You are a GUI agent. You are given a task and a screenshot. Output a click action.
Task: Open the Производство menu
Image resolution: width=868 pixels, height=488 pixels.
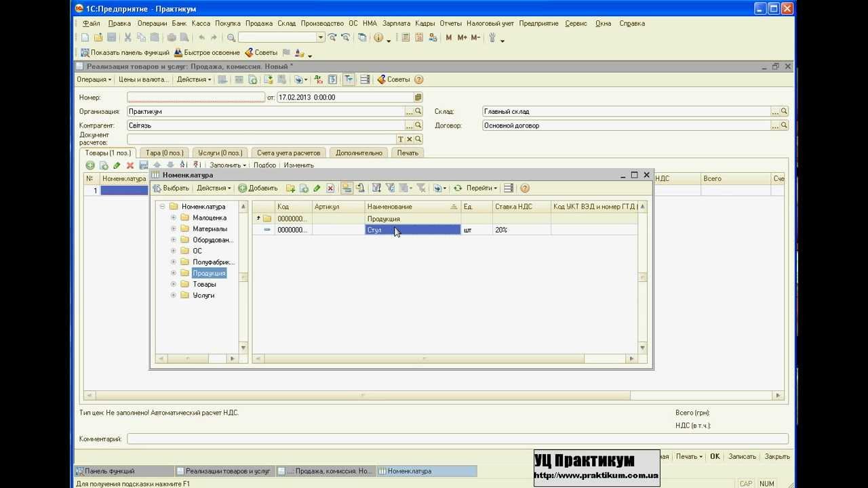(323, 23)
